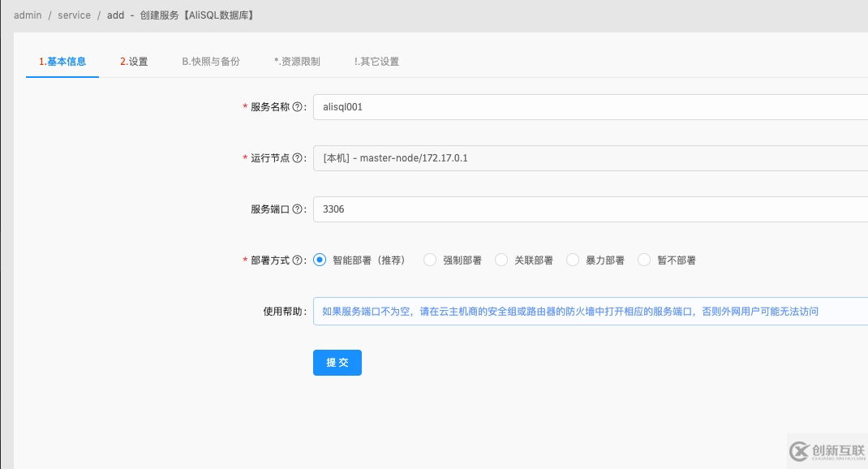Select 暂不部署 radio option
Viewport: 868px width, 469px height.
644,260
